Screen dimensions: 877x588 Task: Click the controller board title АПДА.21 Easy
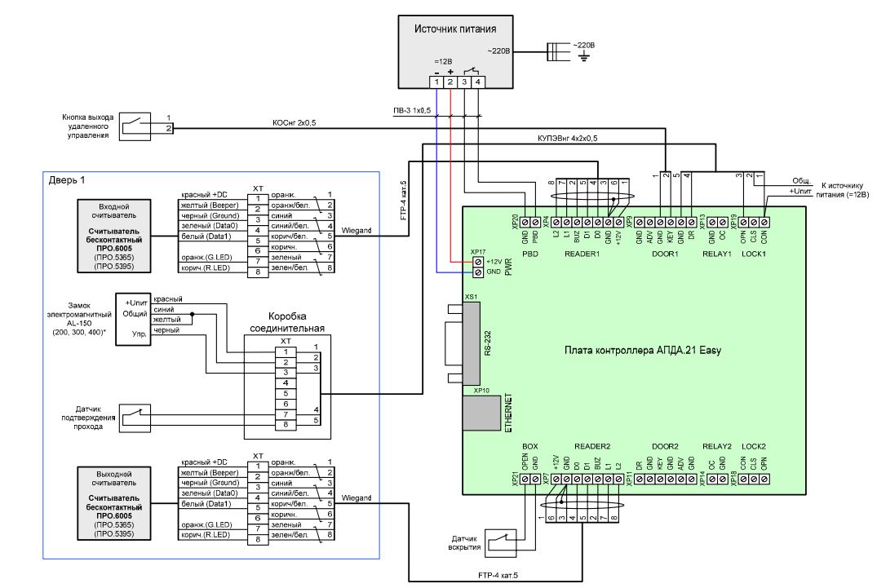[643, 351]
